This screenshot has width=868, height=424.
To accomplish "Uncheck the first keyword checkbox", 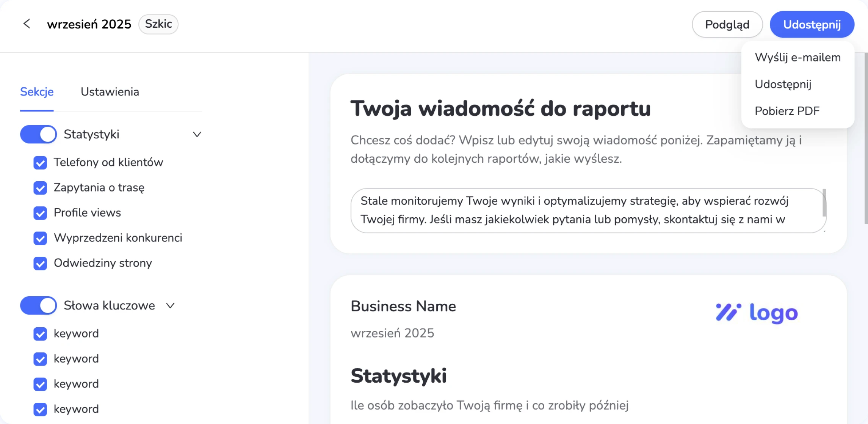I will click(x=40, y=334).
